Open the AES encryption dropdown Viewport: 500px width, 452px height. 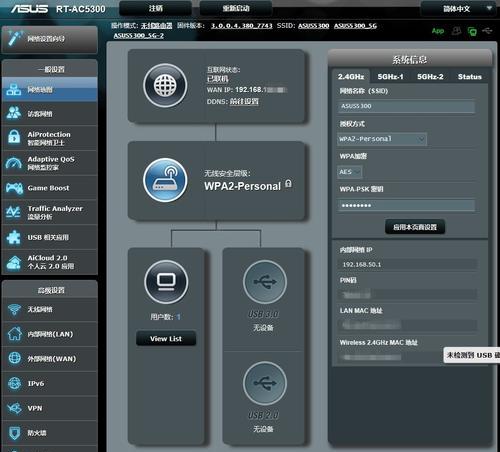click(x=349, y=172)
